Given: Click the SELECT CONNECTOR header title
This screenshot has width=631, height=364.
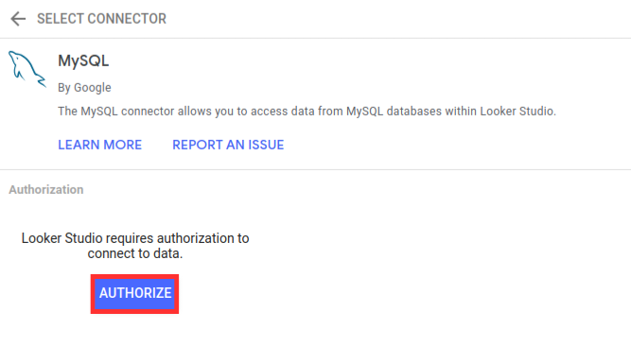Looking at the screenshot, I should coord(101,19).
